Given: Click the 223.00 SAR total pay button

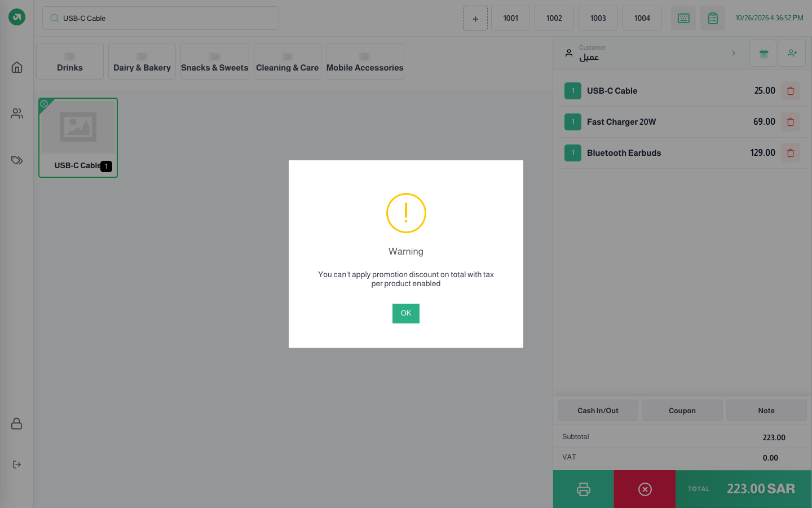Looking at the screenshot, I should coord(744,489).
